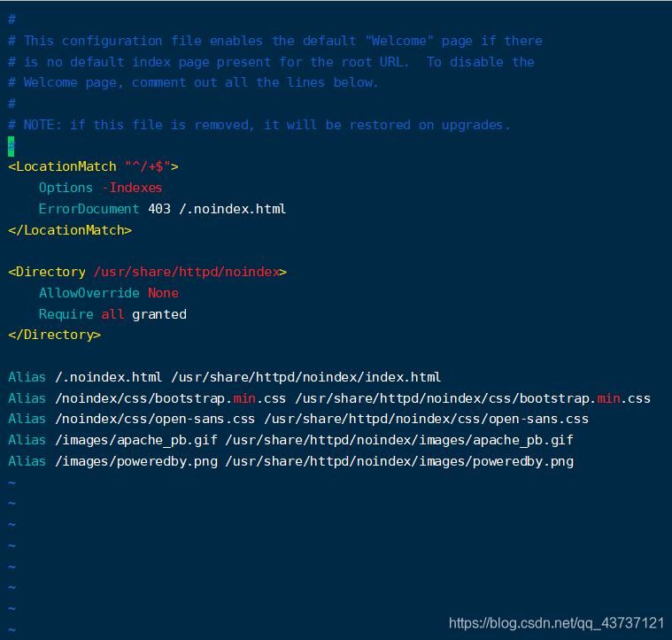The image size is (672, 640).
Task: Click the green cursor block below the comments
Action: 12,146
